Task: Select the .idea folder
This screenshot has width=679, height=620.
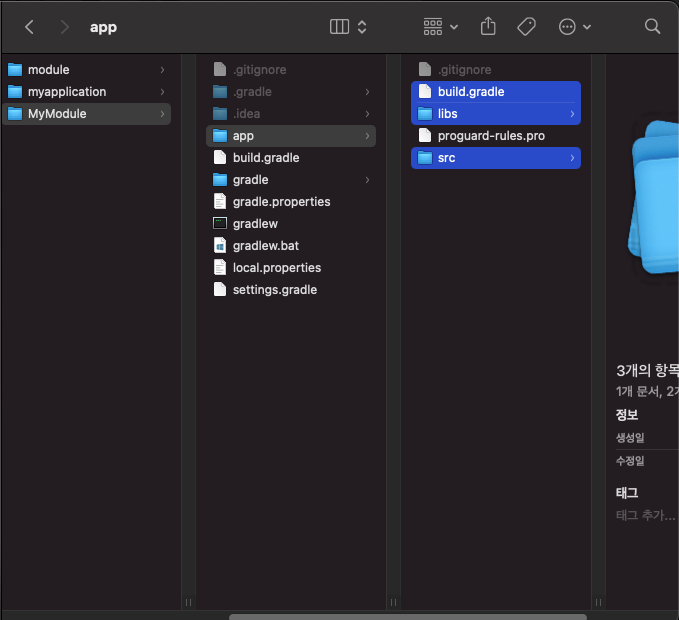Action: [291, 114]
